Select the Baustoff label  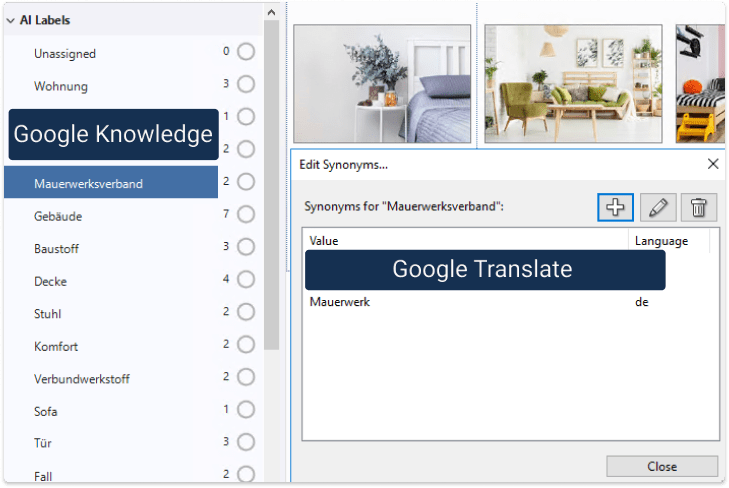56,249
